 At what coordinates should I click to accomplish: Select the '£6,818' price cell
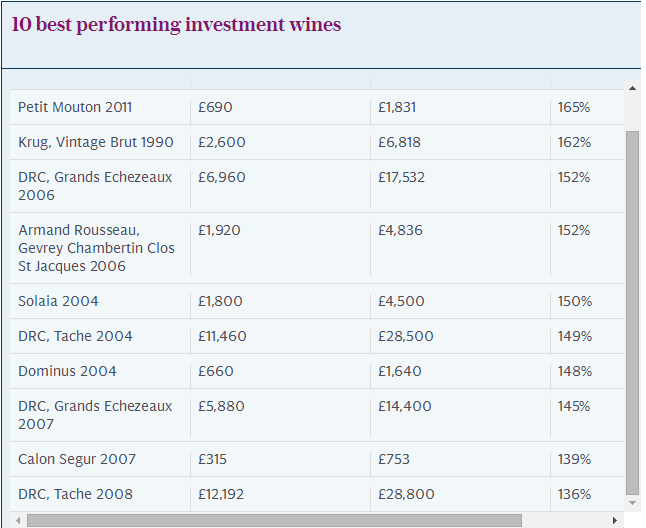(x=460, y=142)
